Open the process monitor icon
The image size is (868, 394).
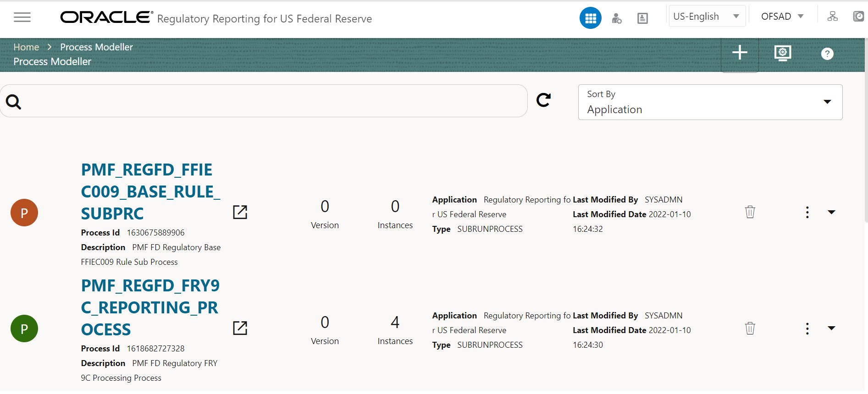783,53
